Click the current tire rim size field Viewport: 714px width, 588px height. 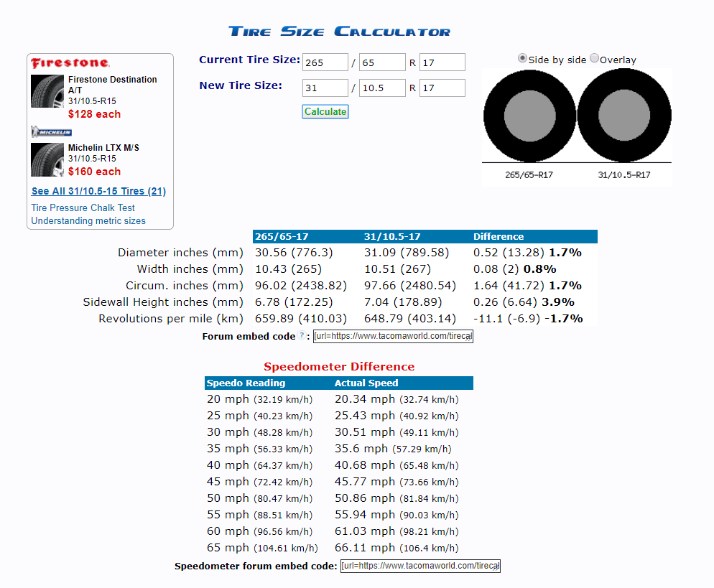pyautogui.click(x=442, y=62)
